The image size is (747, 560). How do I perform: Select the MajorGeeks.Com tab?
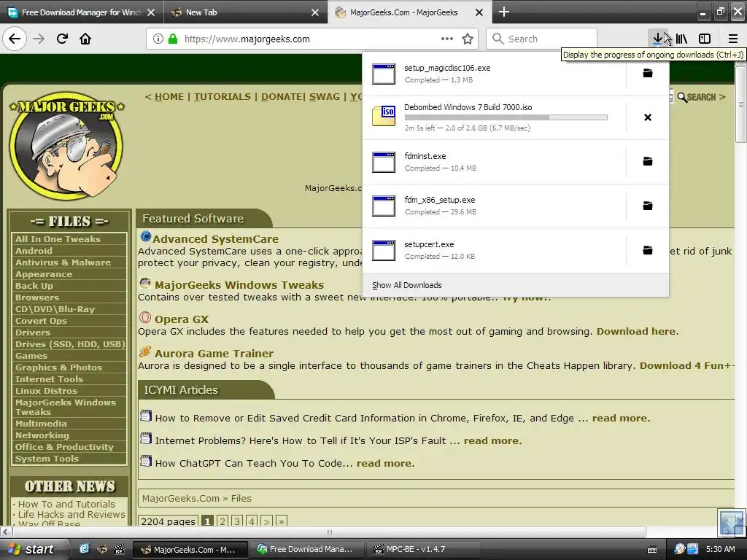coord(404,12)
